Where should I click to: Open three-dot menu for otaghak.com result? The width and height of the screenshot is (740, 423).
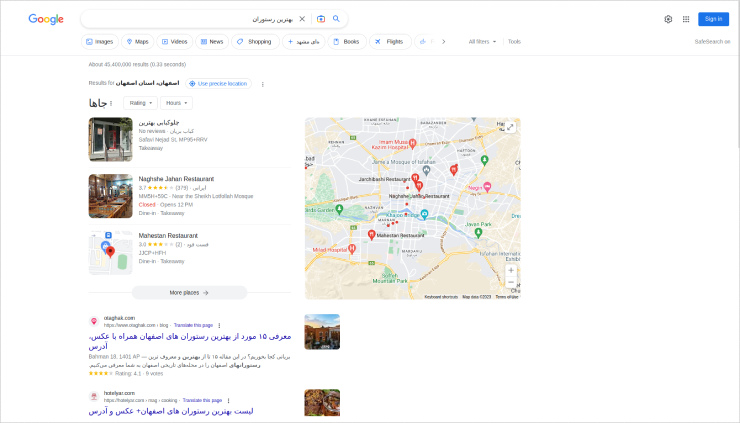pos(219,325)
